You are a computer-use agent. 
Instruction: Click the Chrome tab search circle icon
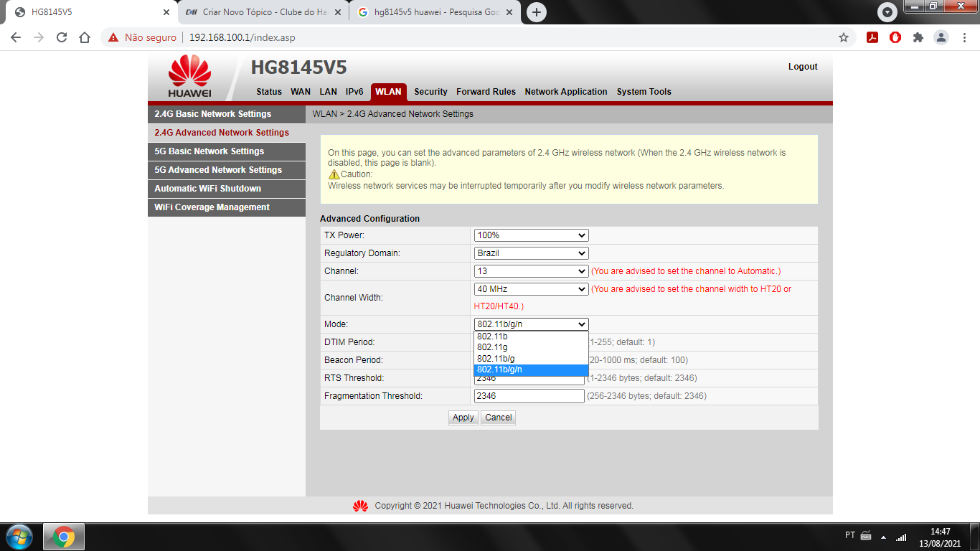(887, 12)
